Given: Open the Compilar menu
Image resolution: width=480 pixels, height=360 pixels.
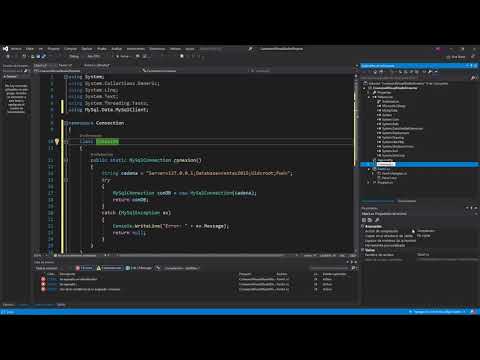Looking at the screenshot, I should click(70, 49).
